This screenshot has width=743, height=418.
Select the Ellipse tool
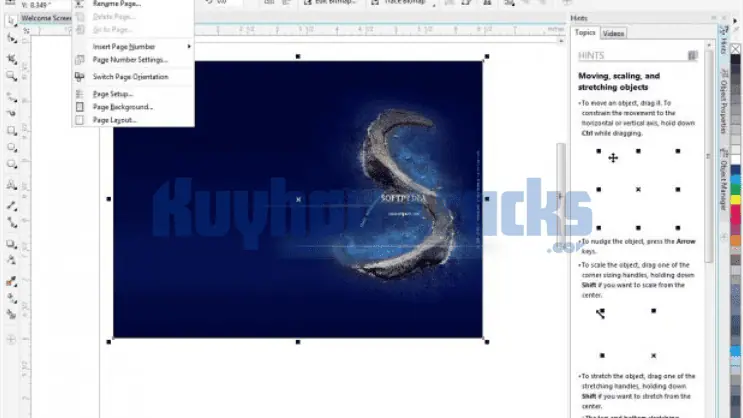pos(11,148)
